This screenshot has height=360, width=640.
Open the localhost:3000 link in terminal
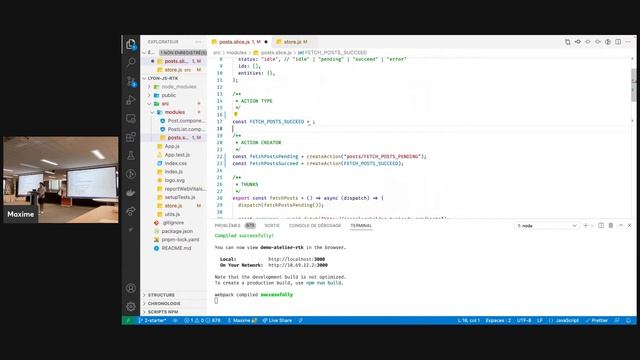point(297,259)
